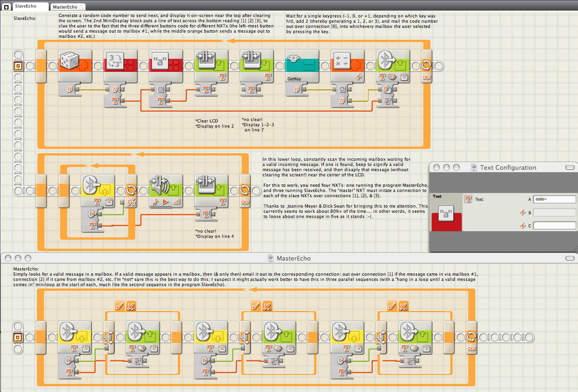The height and width of the screenshot is (392, 578).
Task: Select the Display block in the lower loop
Action: click(211, 190)
